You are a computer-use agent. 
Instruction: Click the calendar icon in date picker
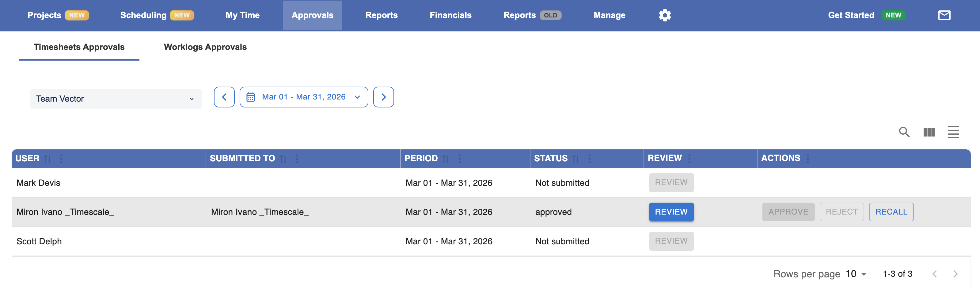pyautogui.click(x=250, y=97)
